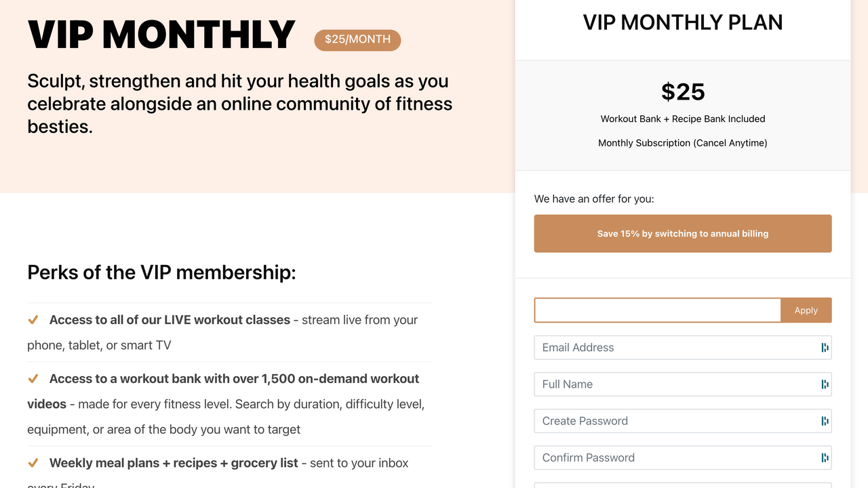
Task: Click the bold $25 price in plan summary
Action: point(683,91)
